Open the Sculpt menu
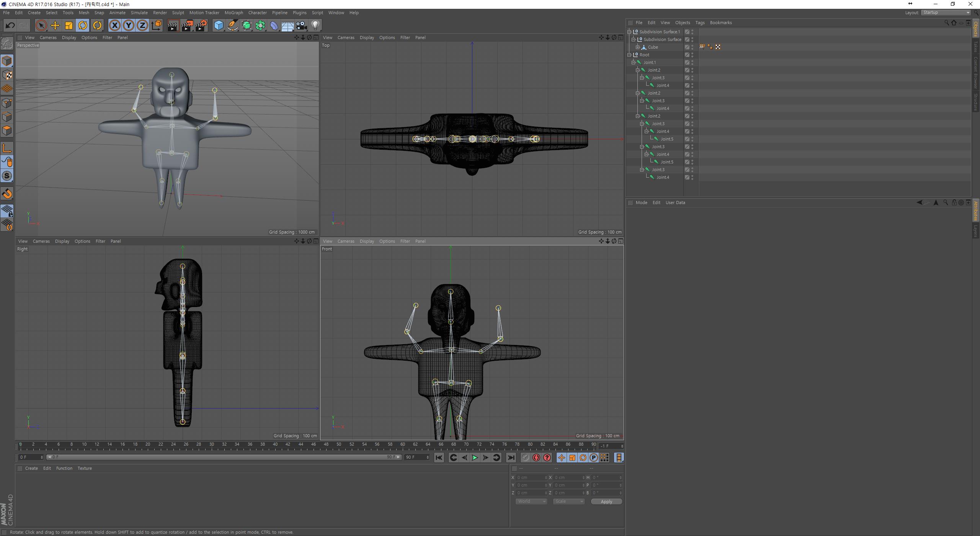This screenshot has height=536, width=980. point(178,13)
